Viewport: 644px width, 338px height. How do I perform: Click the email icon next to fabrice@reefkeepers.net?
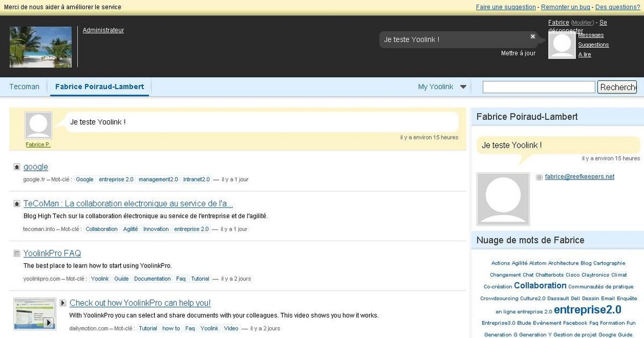tap(539, 177)
